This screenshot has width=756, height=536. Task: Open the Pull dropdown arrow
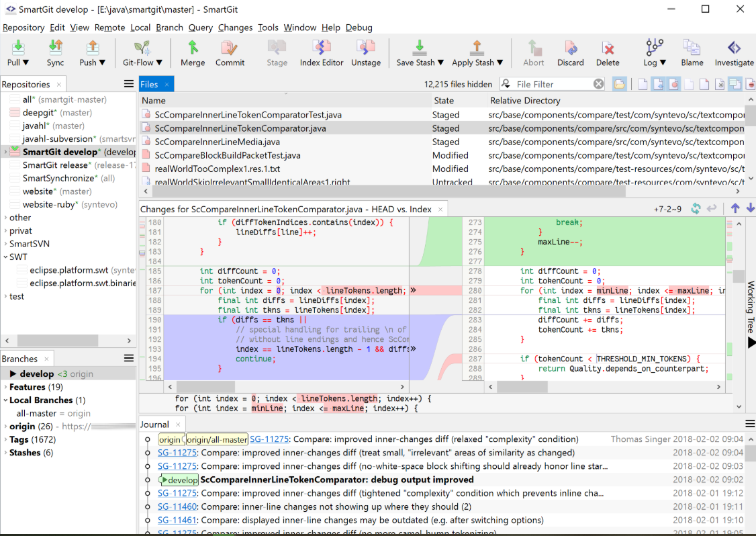coord(26,62)
